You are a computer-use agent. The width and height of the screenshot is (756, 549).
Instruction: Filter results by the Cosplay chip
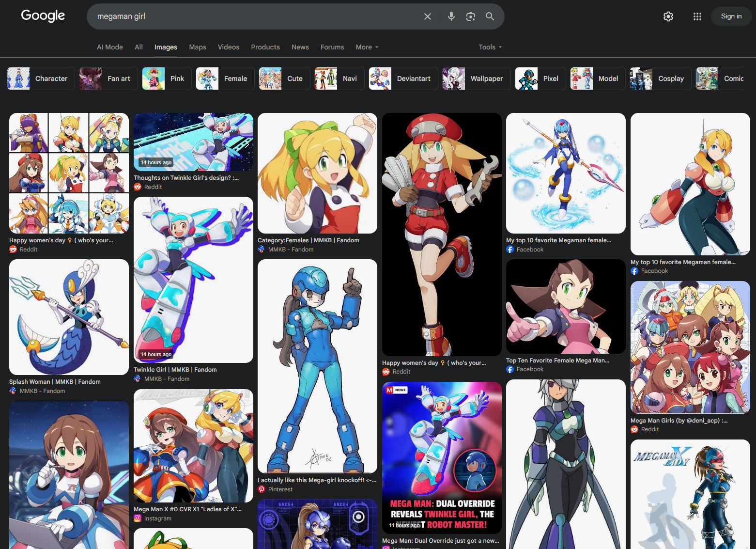click(661, 78)
